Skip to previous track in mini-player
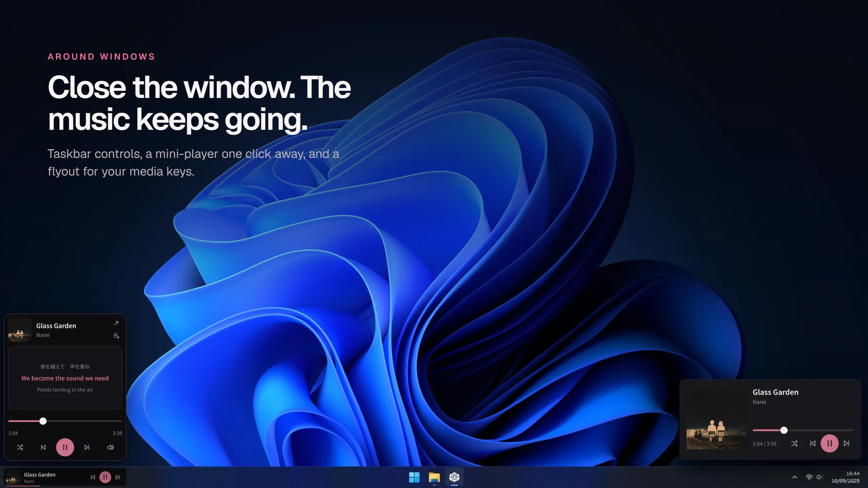This screenshot has width=868, height=488. pos(43,447)
